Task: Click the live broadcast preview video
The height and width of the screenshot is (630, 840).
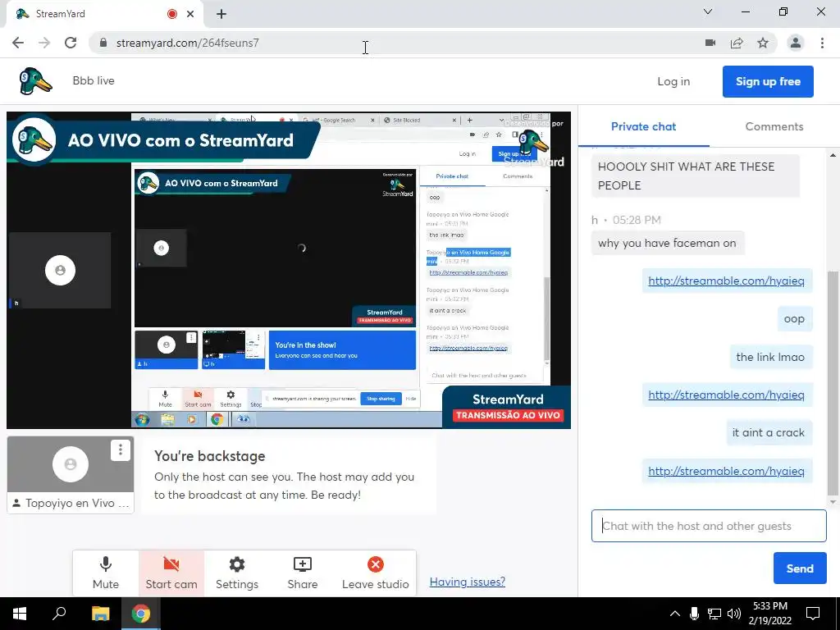Action: pyautogui.click(x=289, y=270)
